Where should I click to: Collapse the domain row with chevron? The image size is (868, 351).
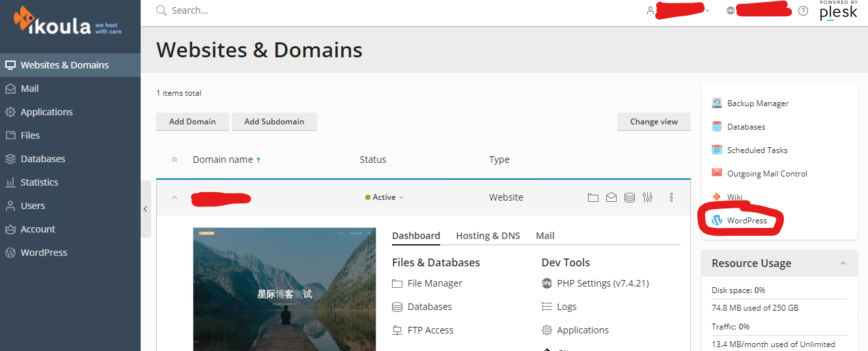174,197
